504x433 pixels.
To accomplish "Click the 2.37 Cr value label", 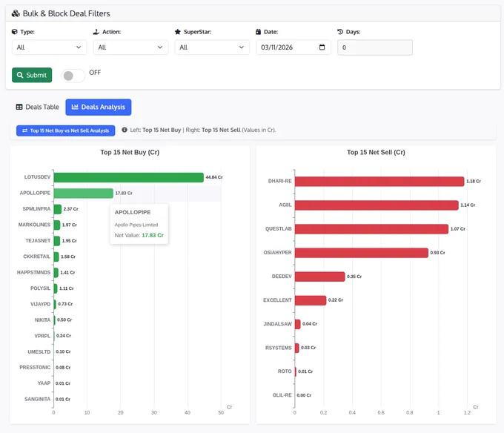I will (x=70, y=209).
